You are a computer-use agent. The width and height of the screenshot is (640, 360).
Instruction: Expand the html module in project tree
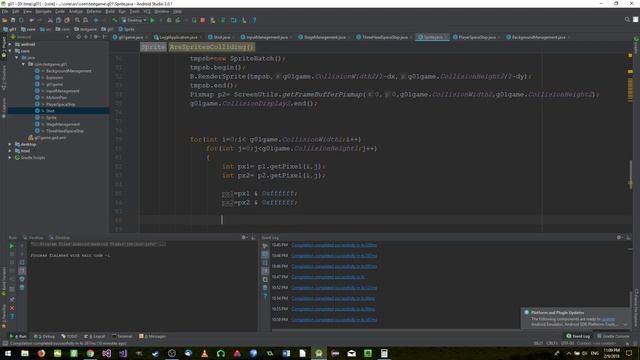coord(10,151)
